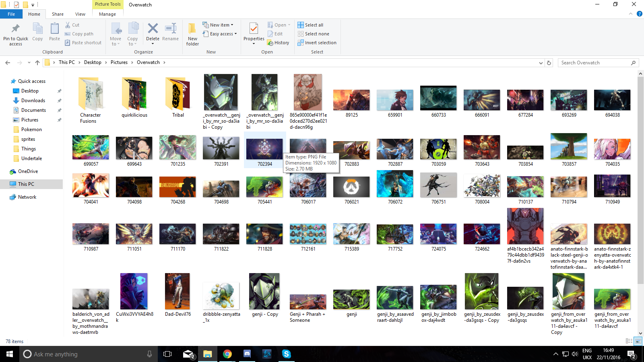Select the Tribal folder

(x=178, y=97)
